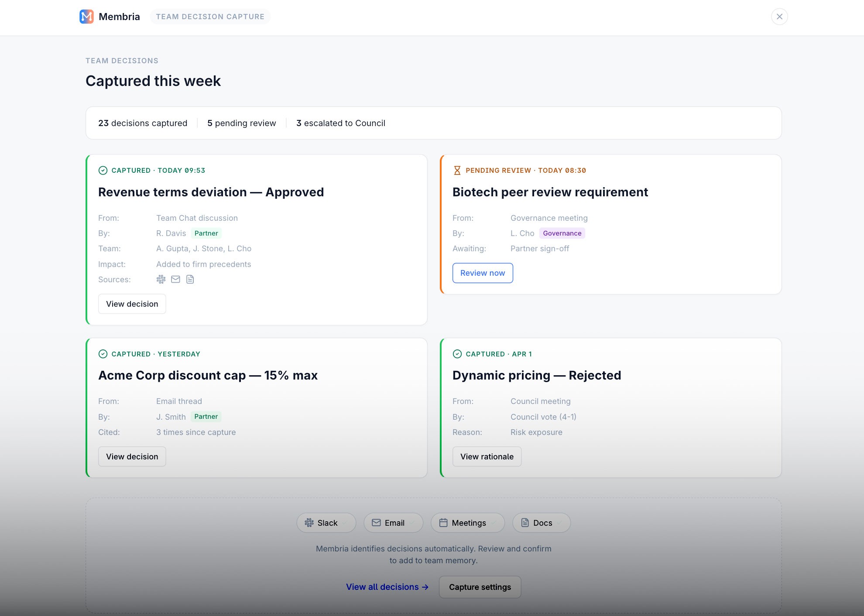This screenshot has width=864, height=616.
Task: Open View rationale for Dynamic pricing
Action: coord(487,456)
